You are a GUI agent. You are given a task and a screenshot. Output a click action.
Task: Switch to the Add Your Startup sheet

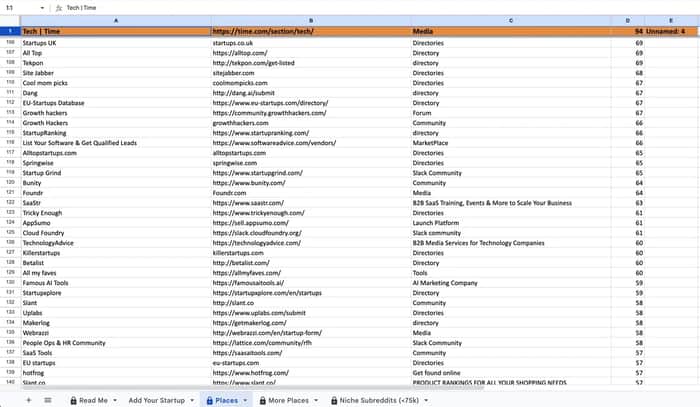click(156, 400)
